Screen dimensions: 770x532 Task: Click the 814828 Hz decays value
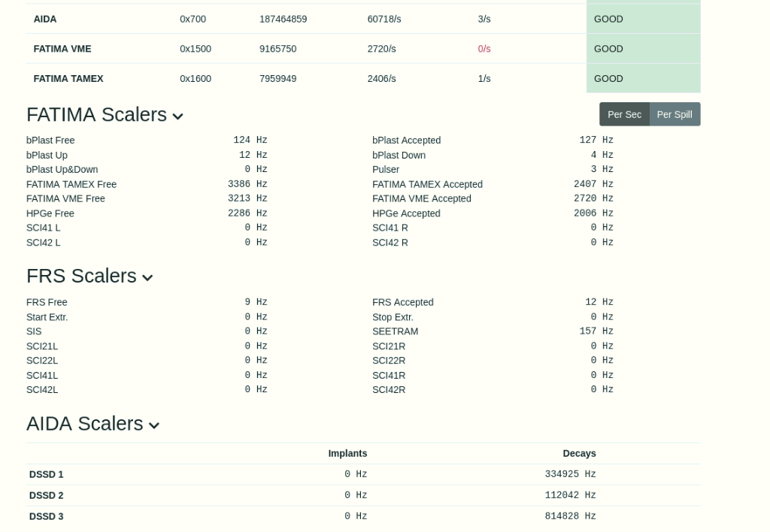pos(570,516)
